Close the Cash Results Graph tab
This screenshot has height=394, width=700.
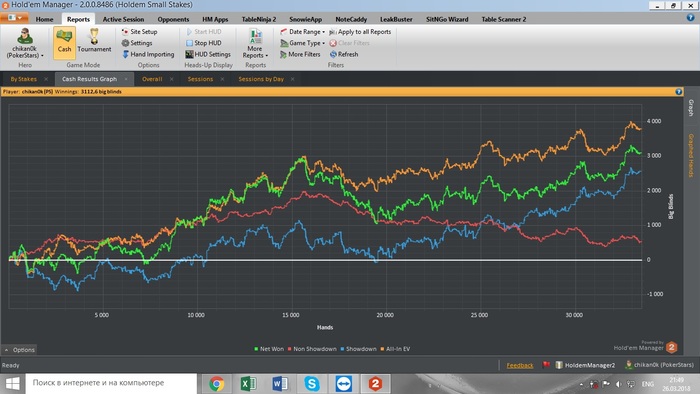coord(126,79)
